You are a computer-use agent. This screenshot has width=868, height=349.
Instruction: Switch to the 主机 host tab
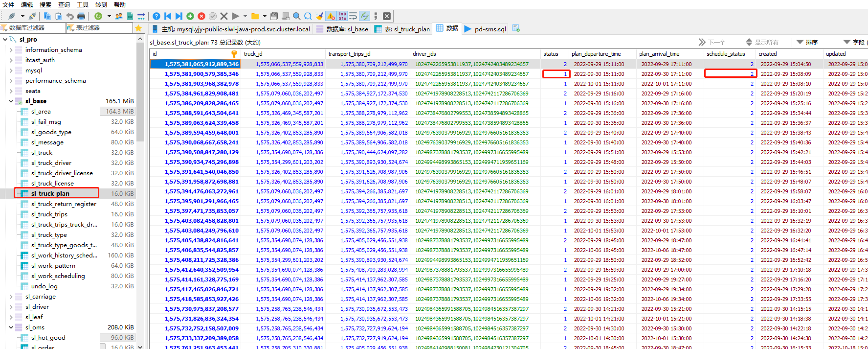(231, 29)
